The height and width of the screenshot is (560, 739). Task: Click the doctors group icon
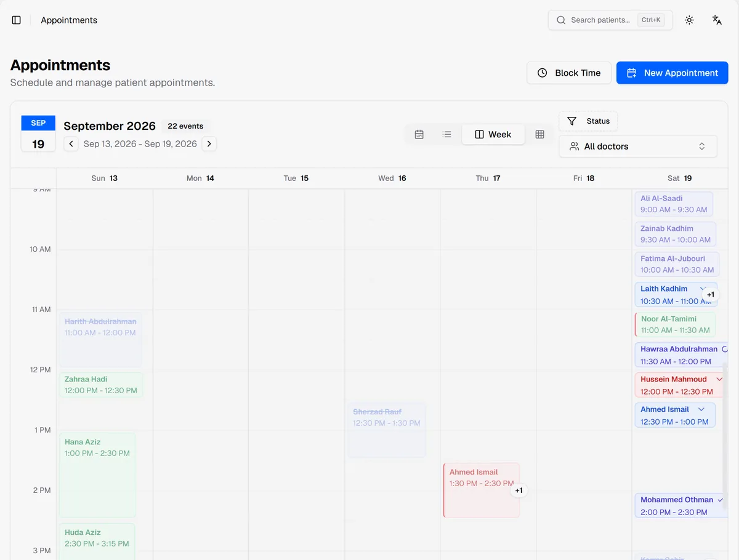point(574,146)
